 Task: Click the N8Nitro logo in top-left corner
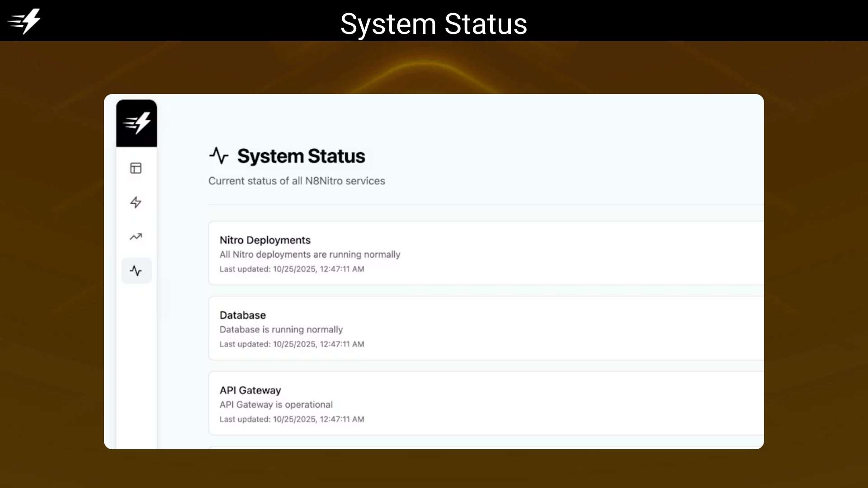tap(24, 20)
